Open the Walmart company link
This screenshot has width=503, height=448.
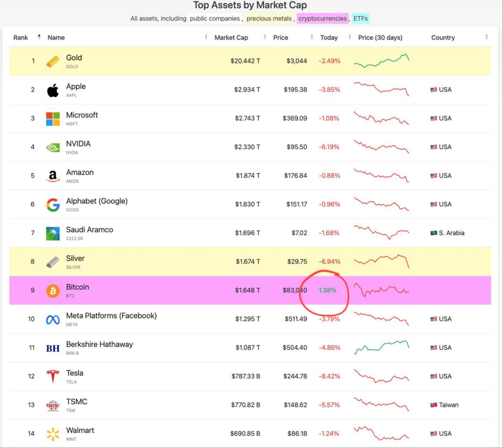tap(80, 430)
